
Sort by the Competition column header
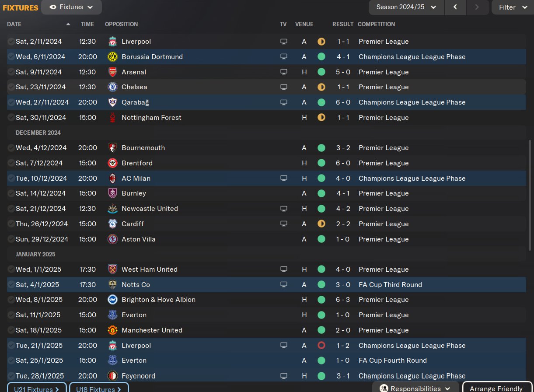[x=376, y=24]
